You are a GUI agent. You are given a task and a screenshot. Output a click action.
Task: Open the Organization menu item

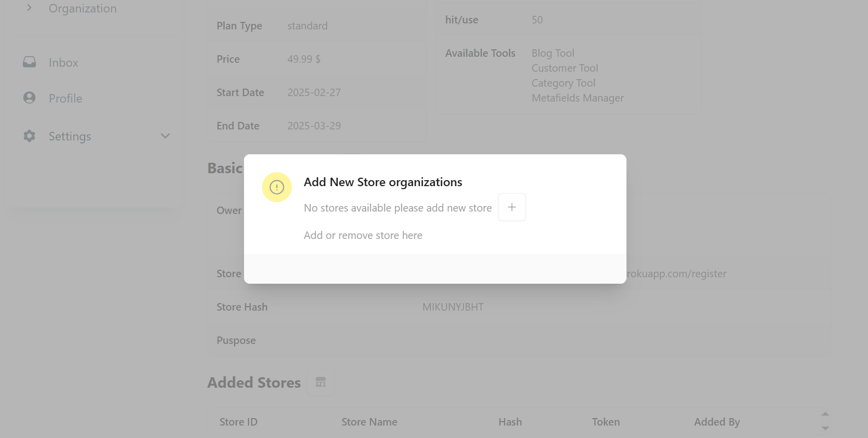click(x=83, y=8)
